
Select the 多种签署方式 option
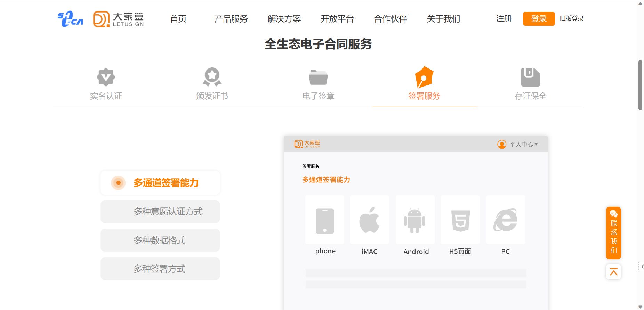pyautogui.click(x=160, y=269)
